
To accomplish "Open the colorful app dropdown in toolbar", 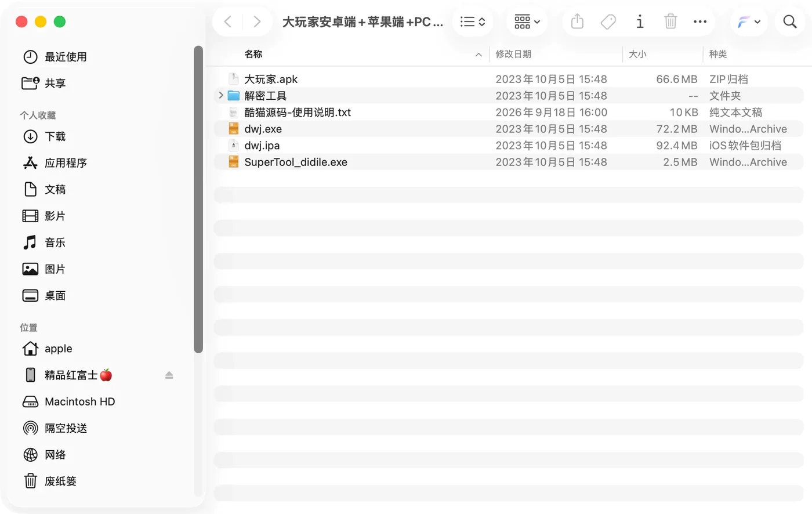I will pos(749,22).
